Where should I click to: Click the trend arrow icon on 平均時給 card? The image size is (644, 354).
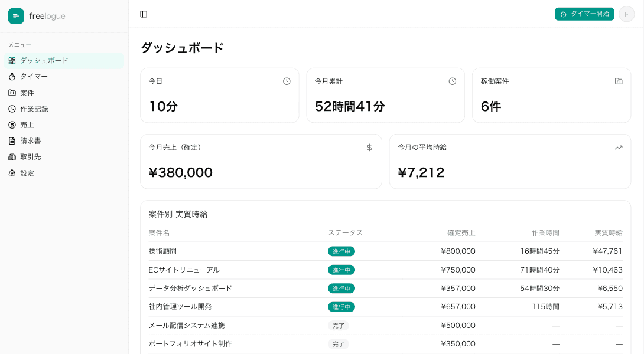tap(619, 147)
